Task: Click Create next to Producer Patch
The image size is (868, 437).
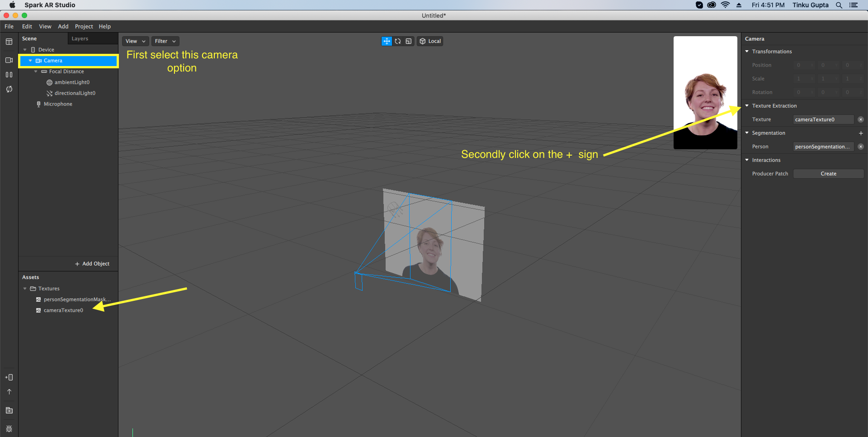Action: tap(828, 174)
